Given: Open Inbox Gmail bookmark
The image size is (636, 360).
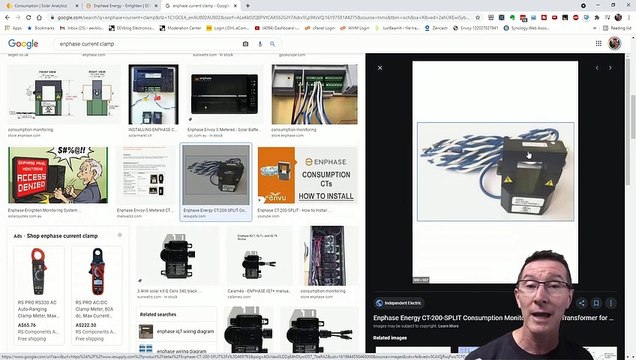Looking at the screenshot, I should [82, 28].
